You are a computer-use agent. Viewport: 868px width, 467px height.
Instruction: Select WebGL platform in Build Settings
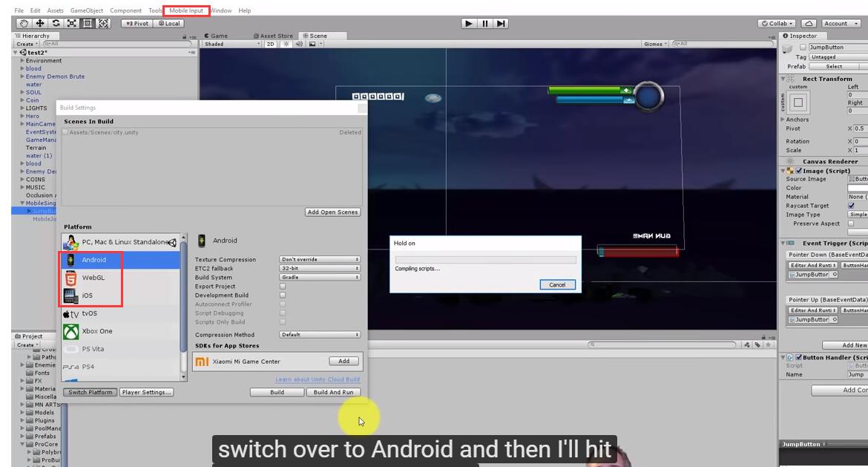tap(121, 278)
